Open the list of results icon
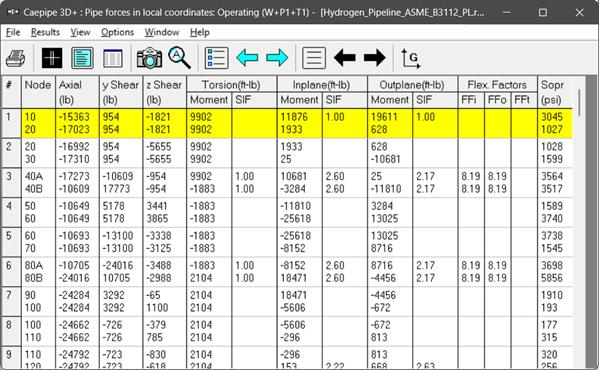The image size is (599, 370). click(x=217, y=58)
